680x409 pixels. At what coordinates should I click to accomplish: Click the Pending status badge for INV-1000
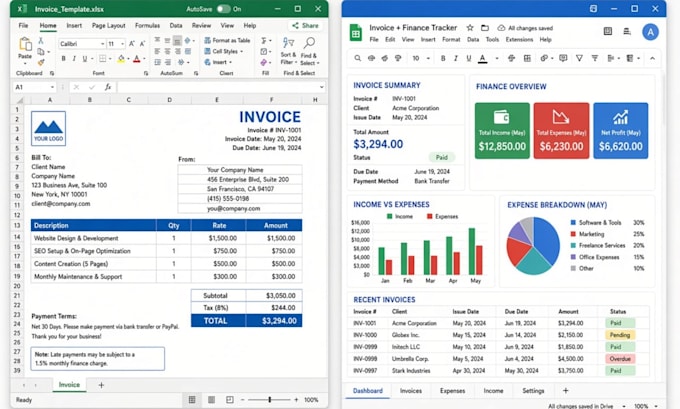[x=620, y=335]
